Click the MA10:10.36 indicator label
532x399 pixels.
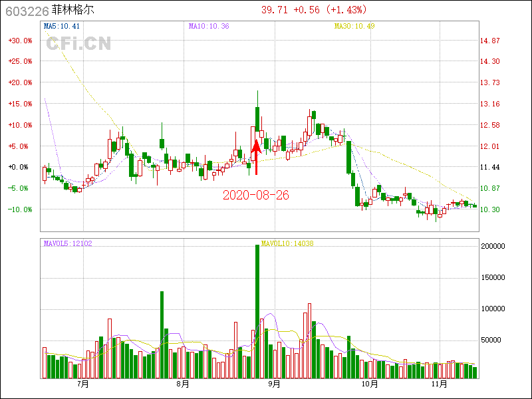[209, 26]
